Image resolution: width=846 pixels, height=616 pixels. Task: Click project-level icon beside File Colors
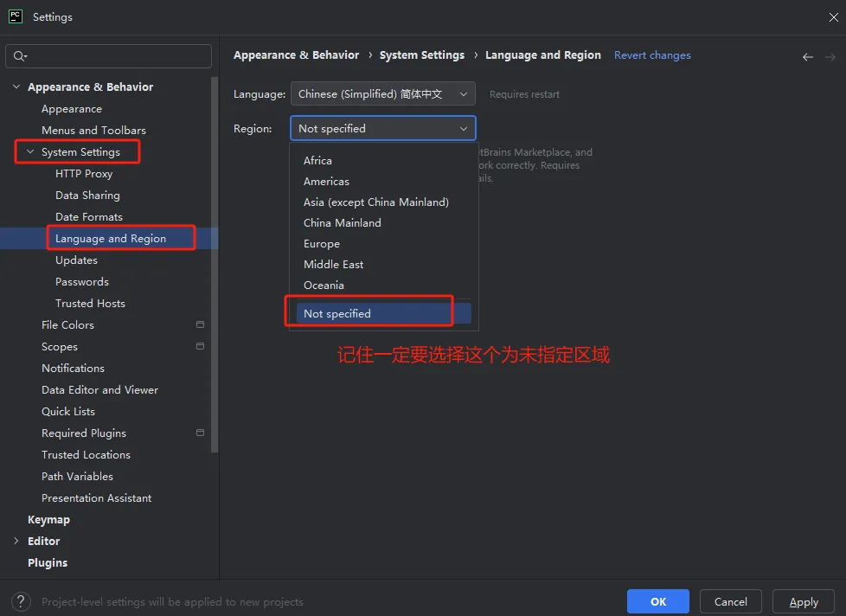click(x=200, y=325)
